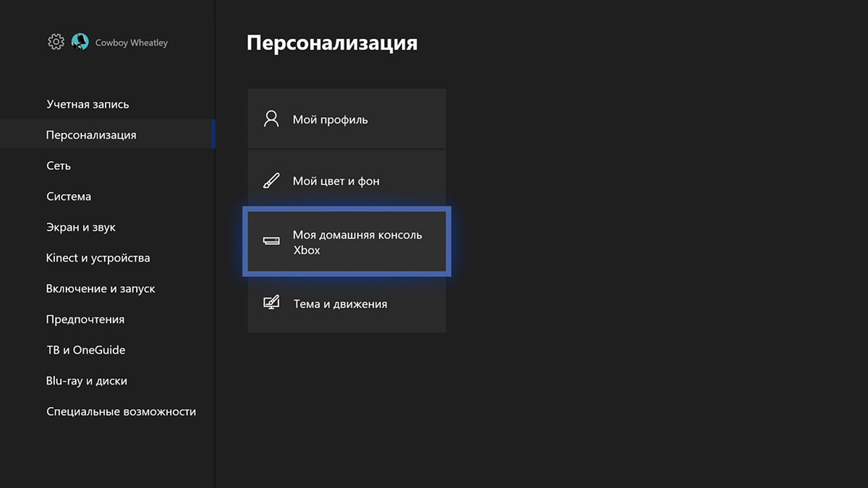Choose Экран и звук in the sidebar
Viewport: 868px width, 488px height.
pyautogui.click(x=81, y=227)
